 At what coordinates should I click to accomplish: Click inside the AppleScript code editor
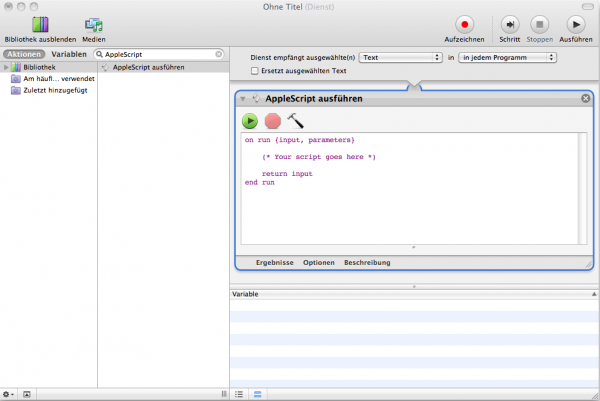click(409, 188)
